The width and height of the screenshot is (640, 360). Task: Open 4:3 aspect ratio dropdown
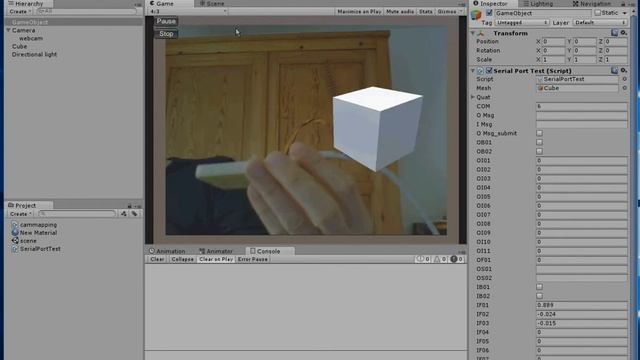[188, 12]
